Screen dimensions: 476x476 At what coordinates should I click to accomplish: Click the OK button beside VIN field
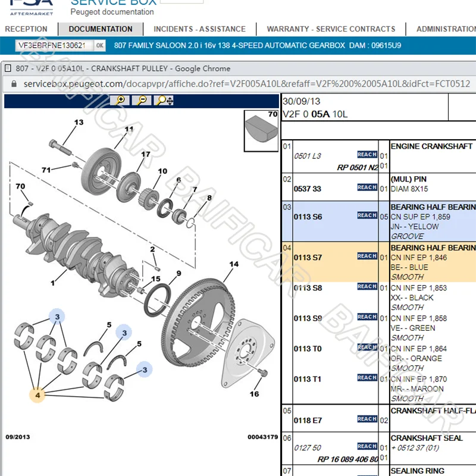100,46
